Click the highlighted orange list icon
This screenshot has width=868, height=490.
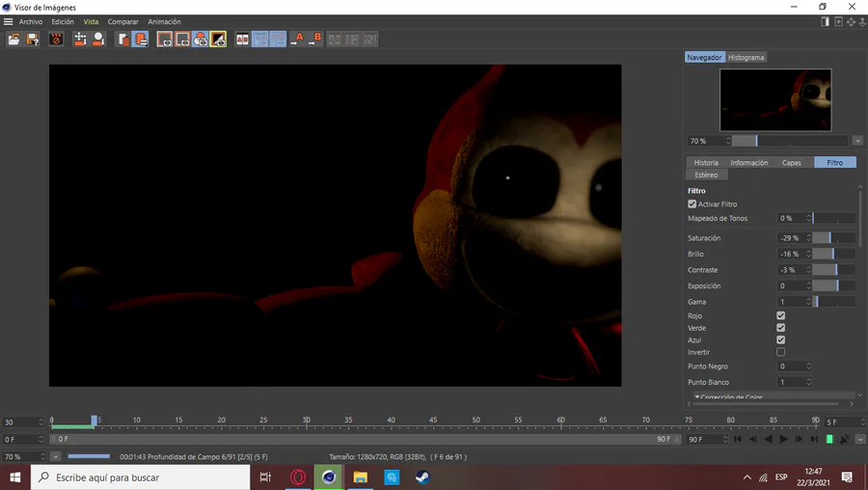[x=141, y=40]
